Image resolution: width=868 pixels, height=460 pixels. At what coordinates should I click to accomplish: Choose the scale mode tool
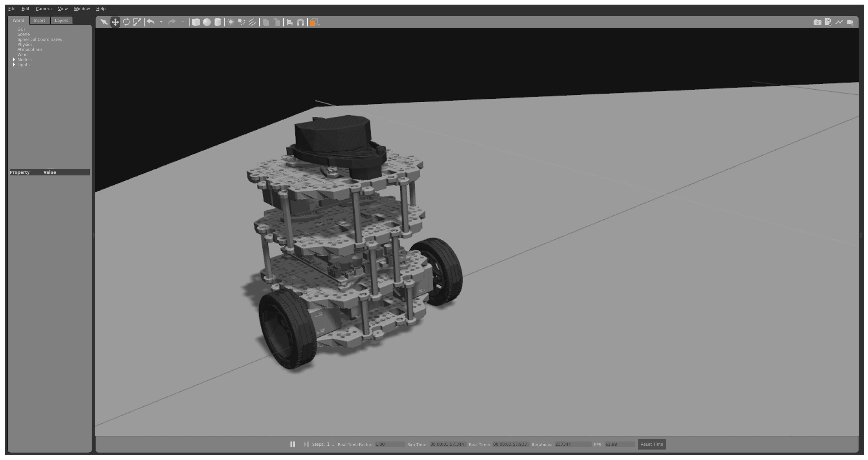pos(137,22)
